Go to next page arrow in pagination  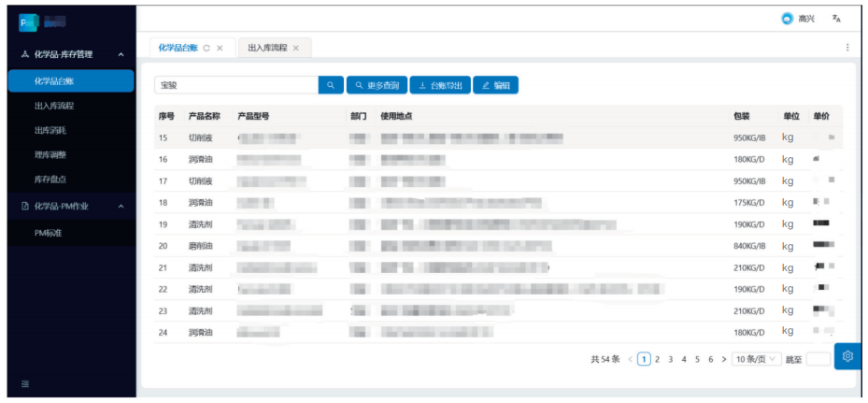724,359
